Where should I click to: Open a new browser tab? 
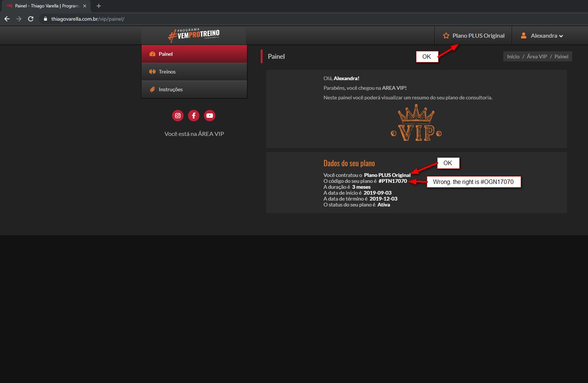[x=99, y=6]
